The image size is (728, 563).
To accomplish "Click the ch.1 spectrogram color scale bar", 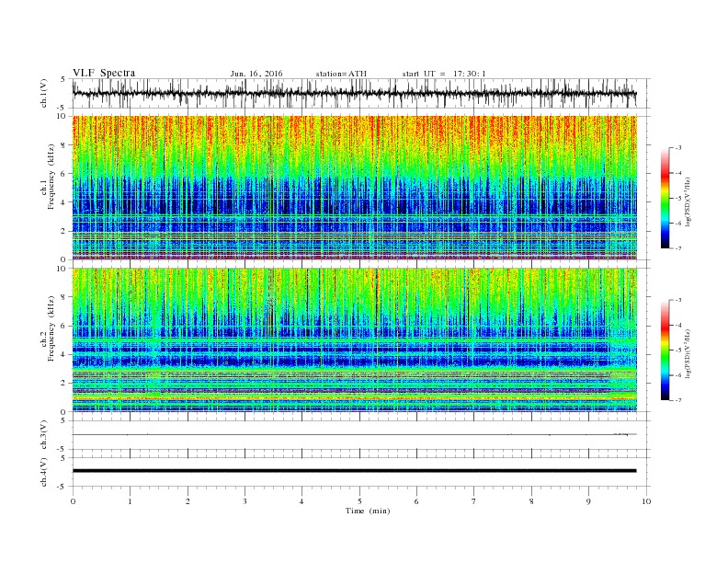I will click(x=665, y=198).
